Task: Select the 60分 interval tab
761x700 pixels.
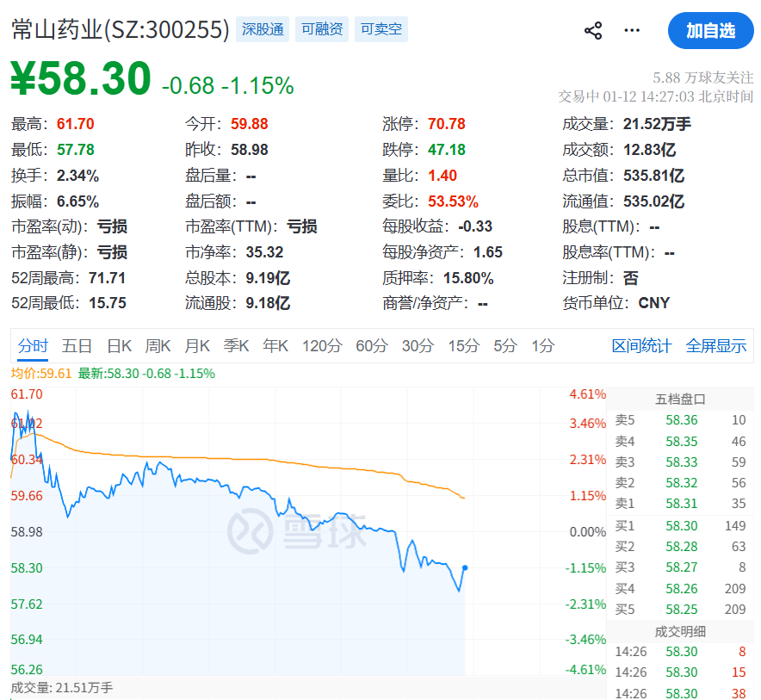Action: 372,346
